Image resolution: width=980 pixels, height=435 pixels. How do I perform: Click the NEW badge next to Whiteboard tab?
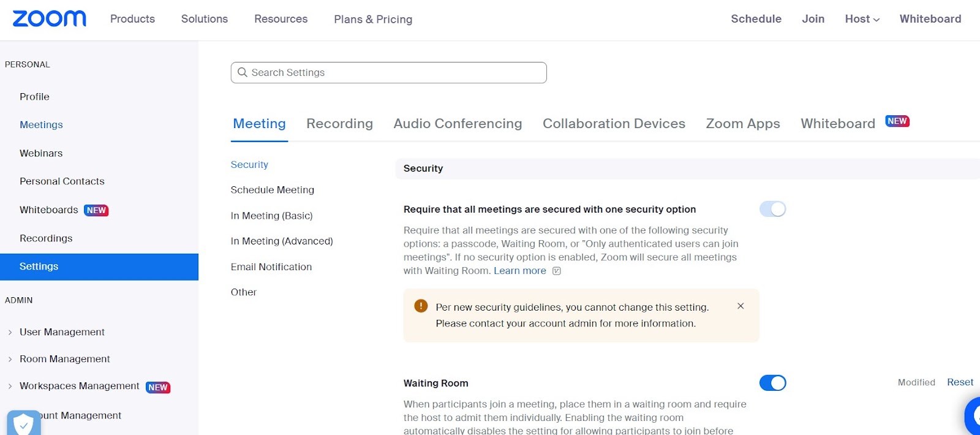(897, 121)
